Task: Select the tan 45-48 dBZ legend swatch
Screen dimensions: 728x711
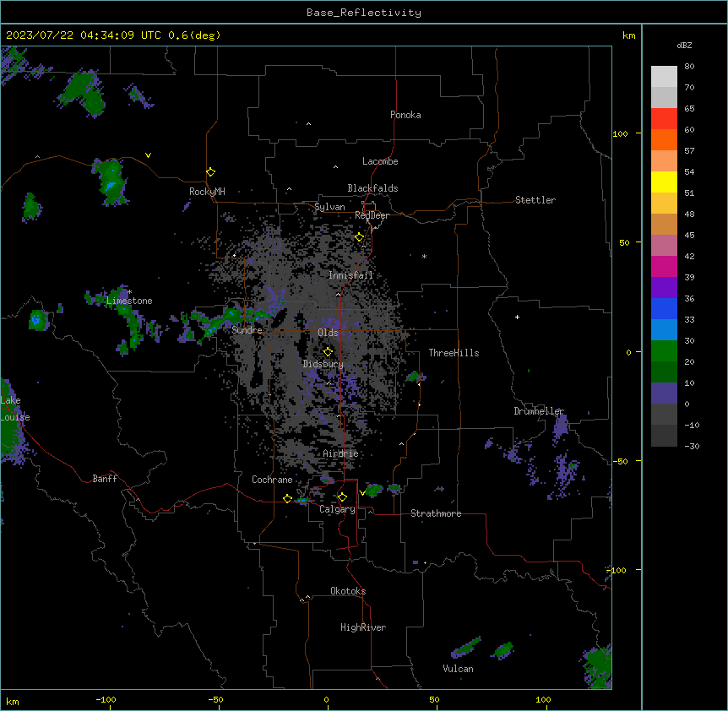Action: point(664,224)
